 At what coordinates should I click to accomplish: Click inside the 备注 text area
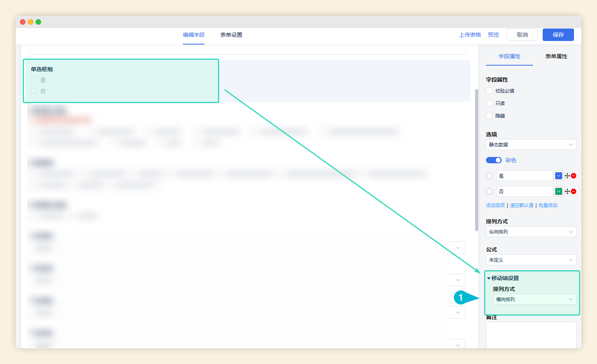[x=531, y=334]
